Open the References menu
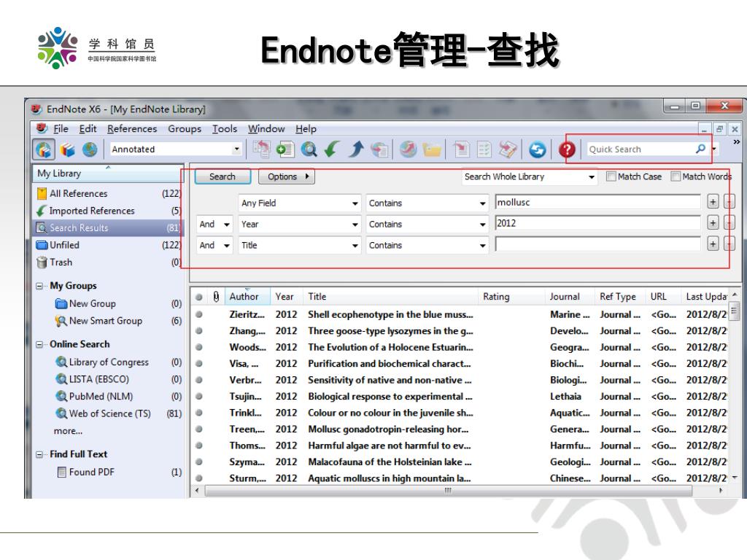747x560 pixels. pyautogui.click(x=132, y=128)
